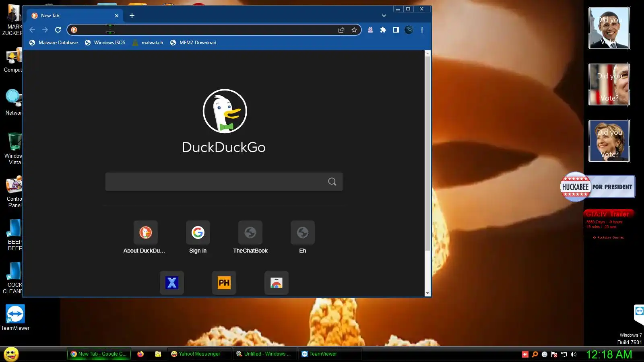
Task: Select the TeamViewer desktop icon
Action: (x=15, y=317)
